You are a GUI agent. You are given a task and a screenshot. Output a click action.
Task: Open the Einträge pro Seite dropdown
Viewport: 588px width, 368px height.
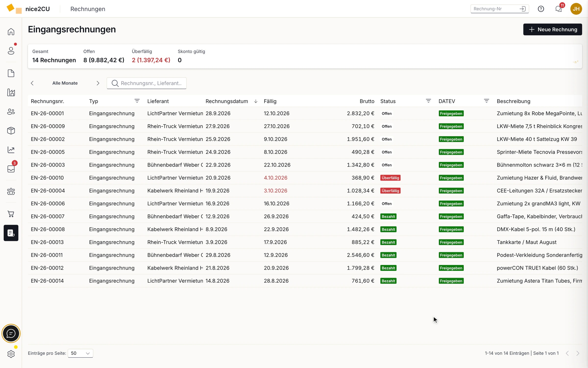coord(80,353)
